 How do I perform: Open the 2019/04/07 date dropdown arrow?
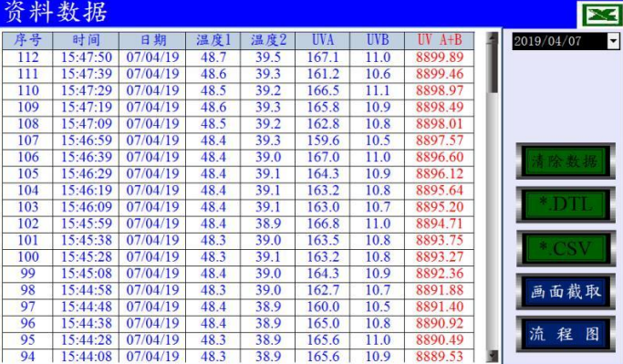pyautogui.click(x=613, y=41)
